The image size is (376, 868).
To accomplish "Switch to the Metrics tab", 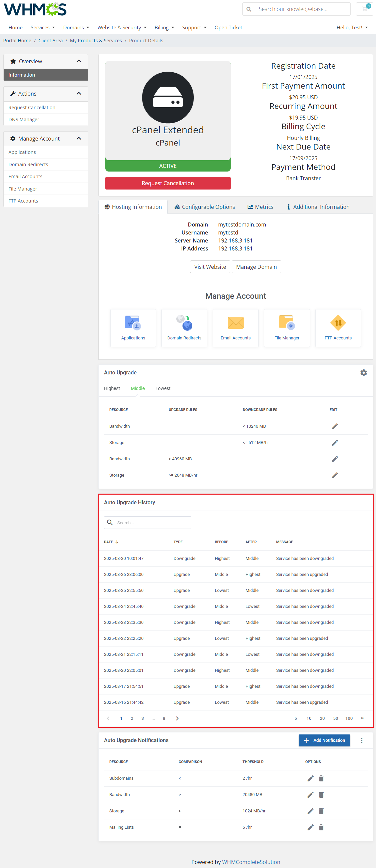I will pyautogui.click(x=260, y=207).
